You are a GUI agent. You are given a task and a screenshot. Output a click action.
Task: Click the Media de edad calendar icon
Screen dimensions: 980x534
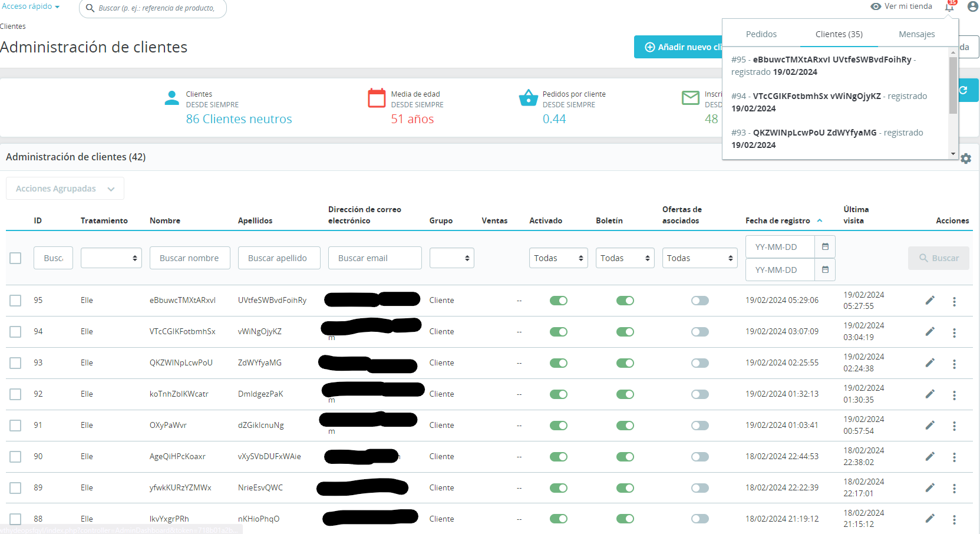(x=377, y=98)
